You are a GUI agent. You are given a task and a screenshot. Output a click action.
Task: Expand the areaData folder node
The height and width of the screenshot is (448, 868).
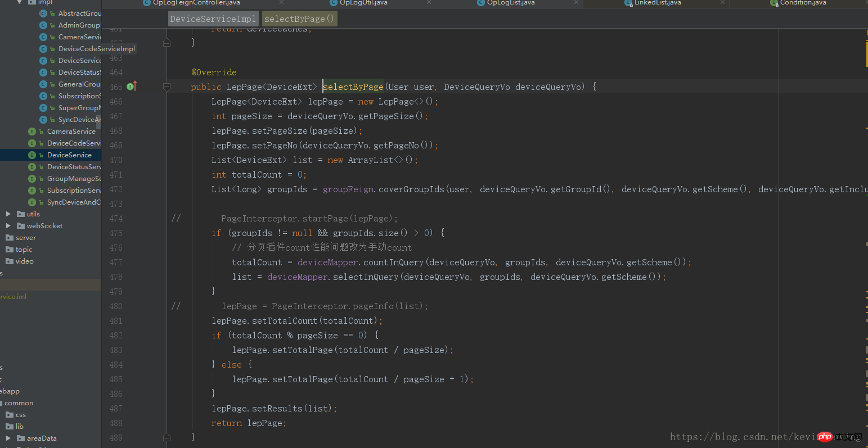[x=8, y=438]
